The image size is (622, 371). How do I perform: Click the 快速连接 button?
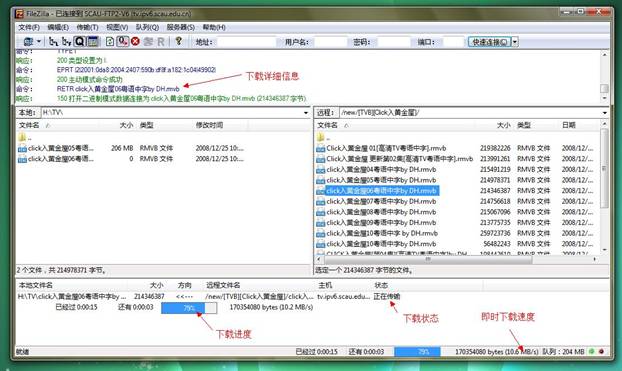tap(490, 42)
